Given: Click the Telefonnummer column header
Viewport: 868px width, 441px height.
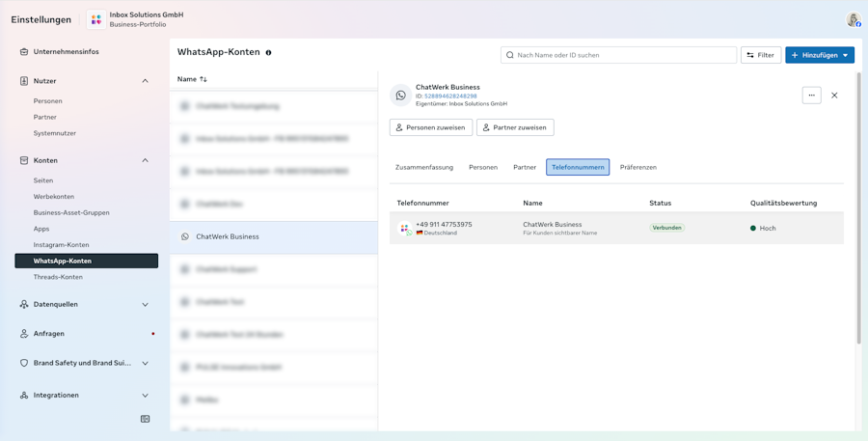Looking at the screenshot, I should point(422,204).
